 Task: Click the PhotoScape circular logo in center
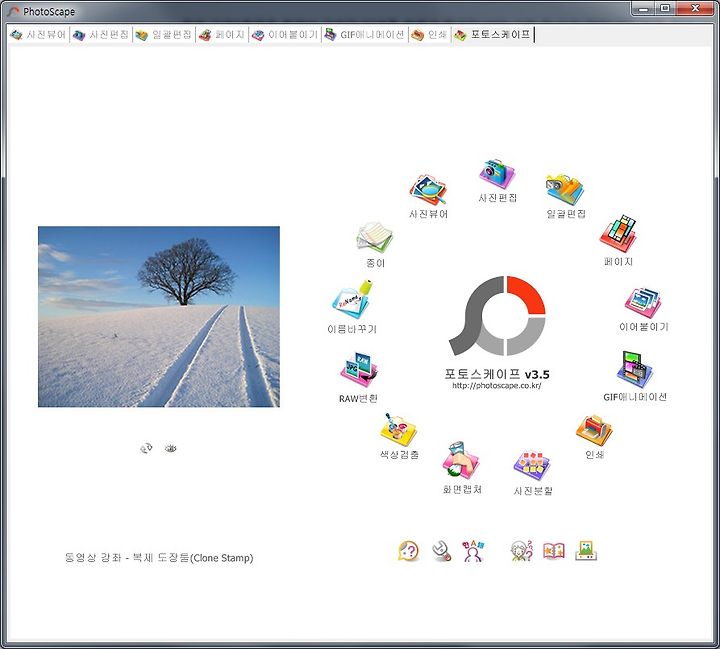pos(497,316)
